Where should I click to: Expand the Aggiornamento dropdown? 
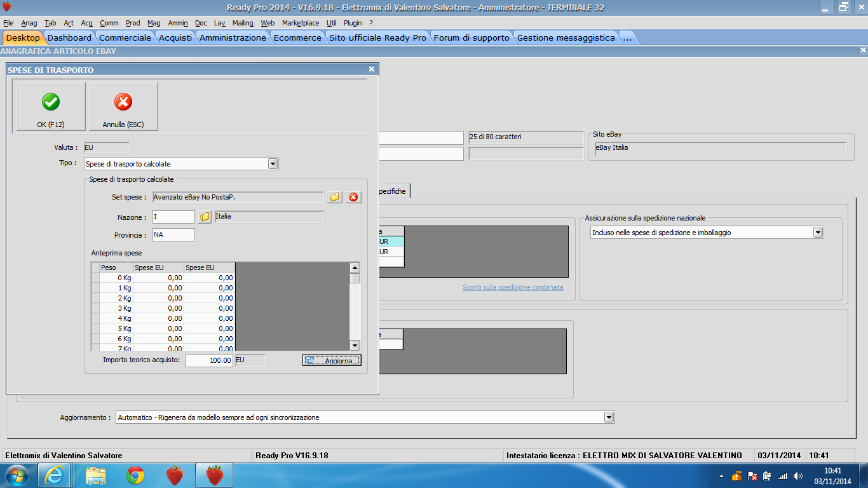609,417
